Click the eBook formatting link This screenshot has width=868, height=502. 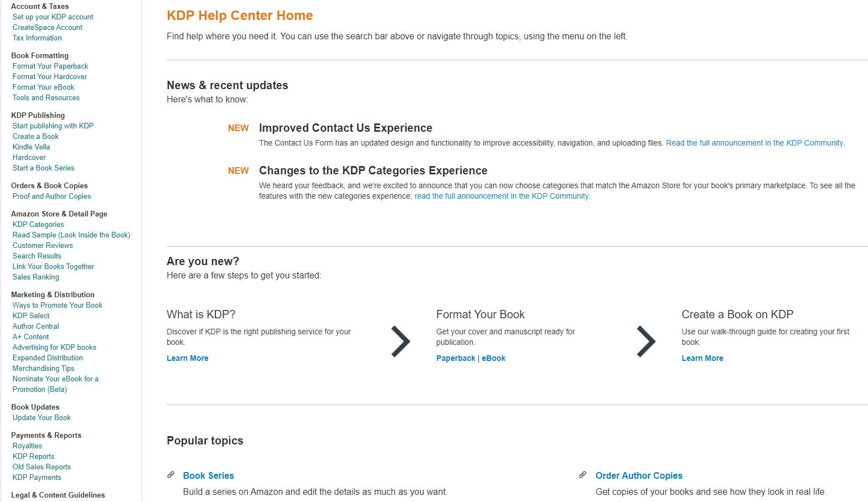click(493, 358)
